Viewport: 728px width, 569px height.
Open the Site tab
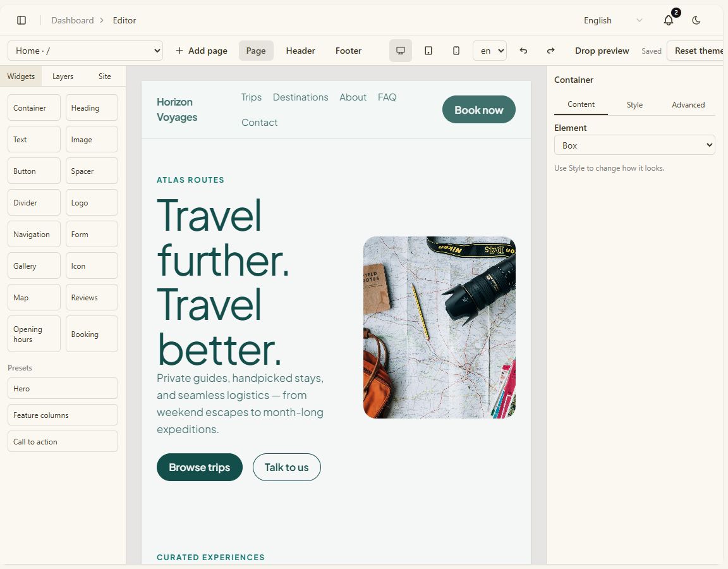pyautogui.click(x=104, y=76)
